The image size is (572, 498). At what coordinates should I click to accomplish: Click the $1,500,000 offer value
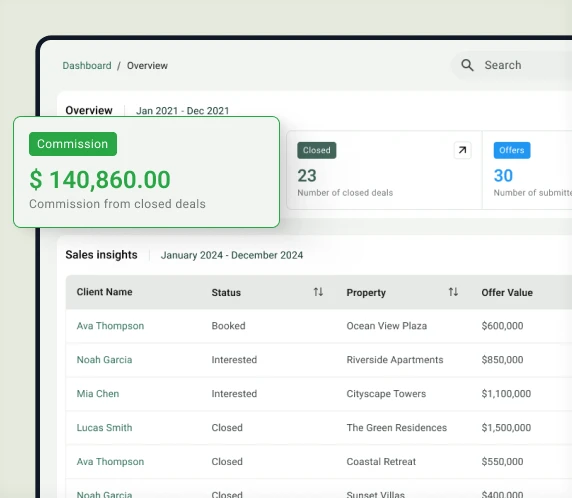(506, 428)
